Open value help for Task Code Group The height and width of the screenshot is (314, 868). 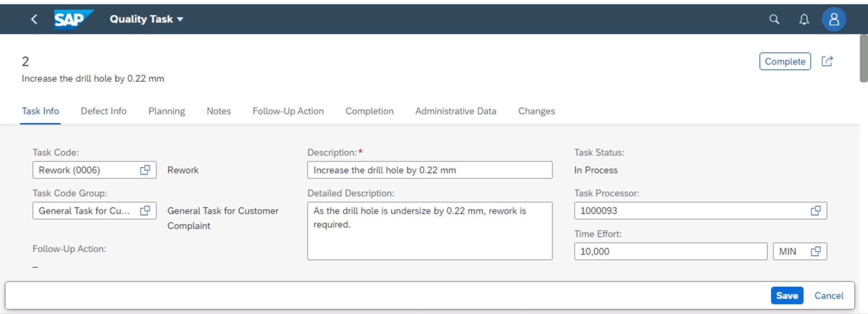click(x=145, y=210)
